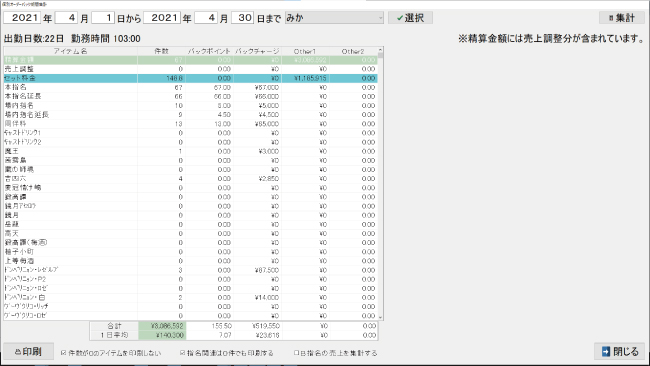
Task: Click the end day field showing 30
Action: [x=243, y=18]
